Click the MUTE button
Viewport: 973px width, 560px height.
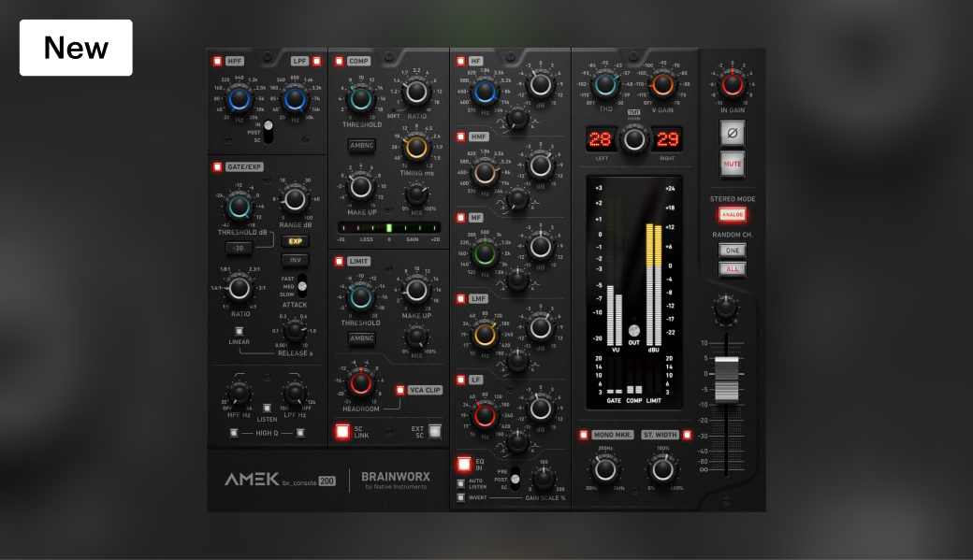pos(733,164)
